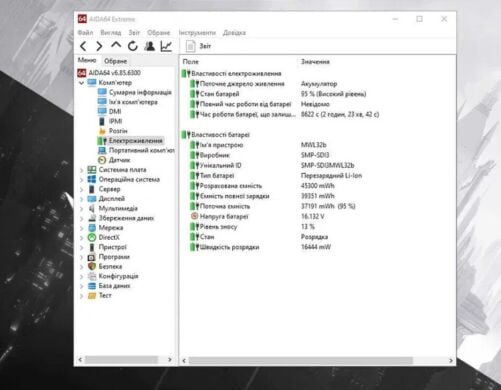Click right scroll arrow of the left panel
Viewport: 501px width, 390px height.
pyautogui.click(x=170, y=360)
